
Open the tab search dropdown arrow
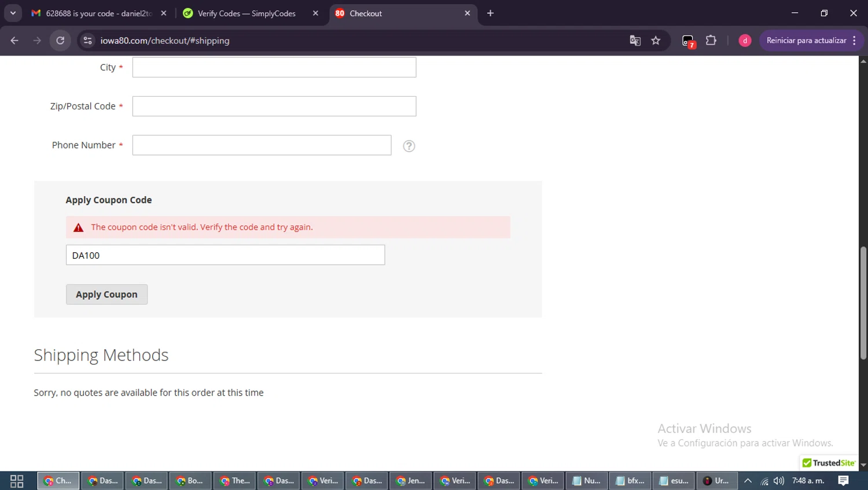pos(13,13)
